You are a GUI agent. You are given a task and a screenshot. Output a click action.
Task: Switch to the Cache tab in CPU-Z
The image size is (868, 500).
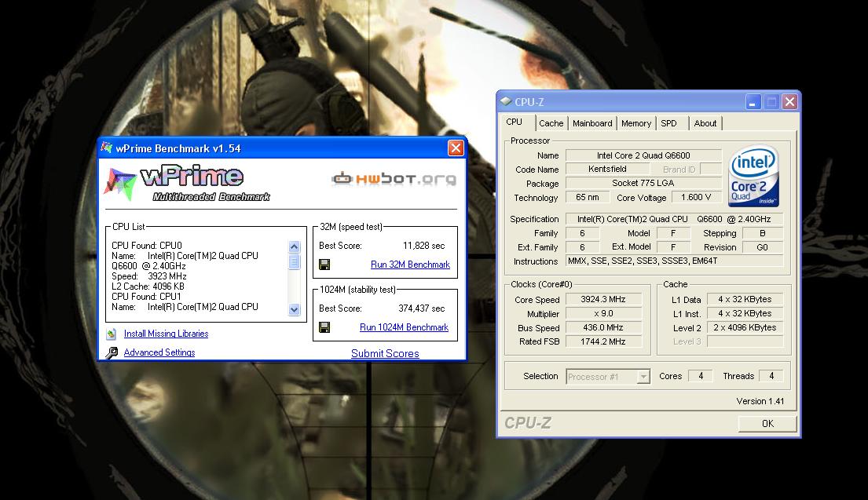551,123
